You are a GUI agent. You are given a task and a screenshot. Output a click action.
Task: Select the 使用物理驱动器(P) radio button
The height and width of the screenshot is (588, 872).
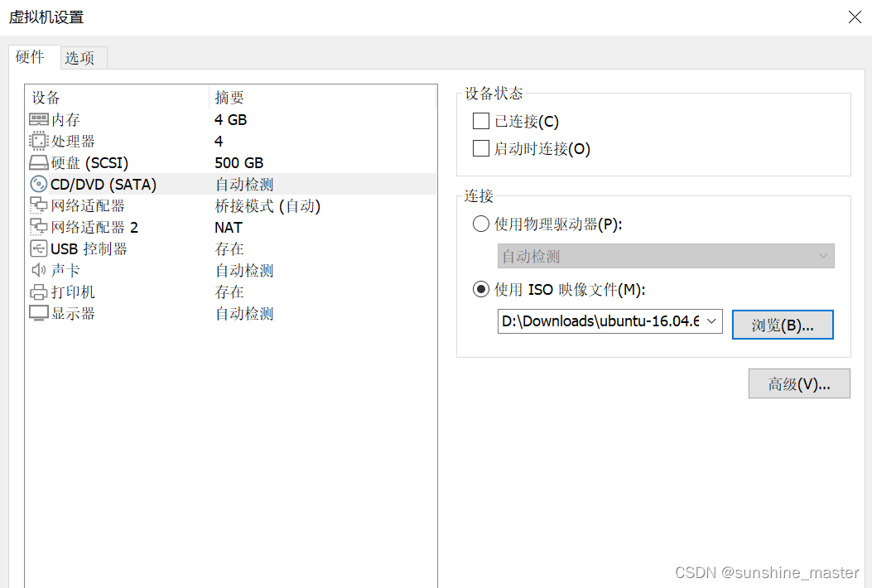(x=480, y=224)
